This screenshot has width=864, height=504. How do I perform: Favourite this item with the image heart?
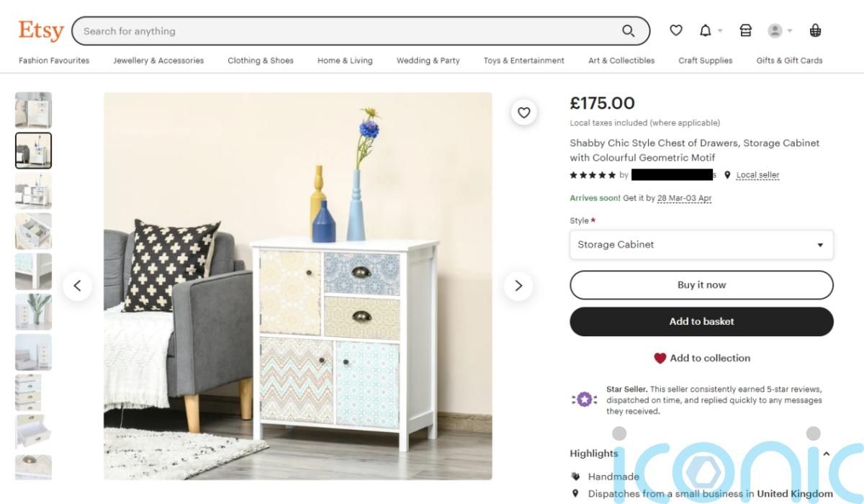point(524,112)
